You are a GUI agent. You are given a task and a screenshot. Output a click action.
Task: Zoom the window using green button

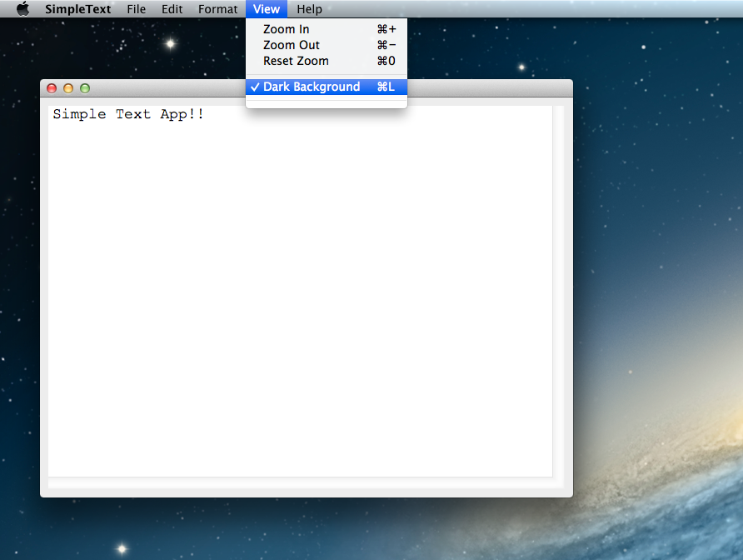tap(85, 88)
